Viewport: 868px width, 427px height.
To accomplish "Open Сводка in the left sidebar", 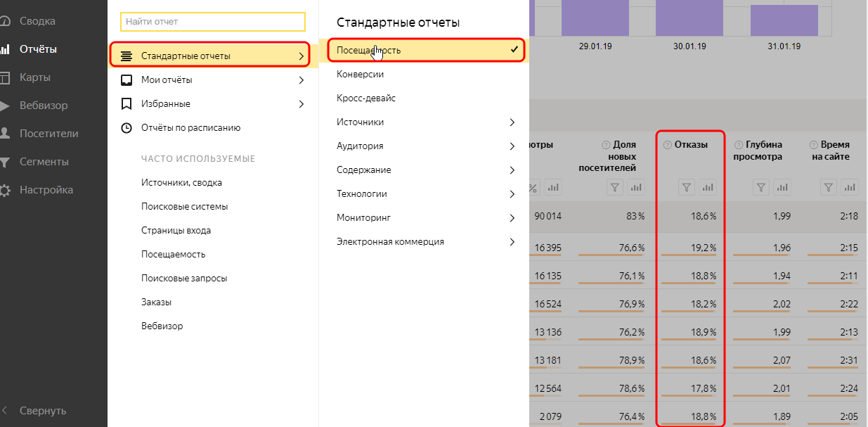I will pos(37,21).
